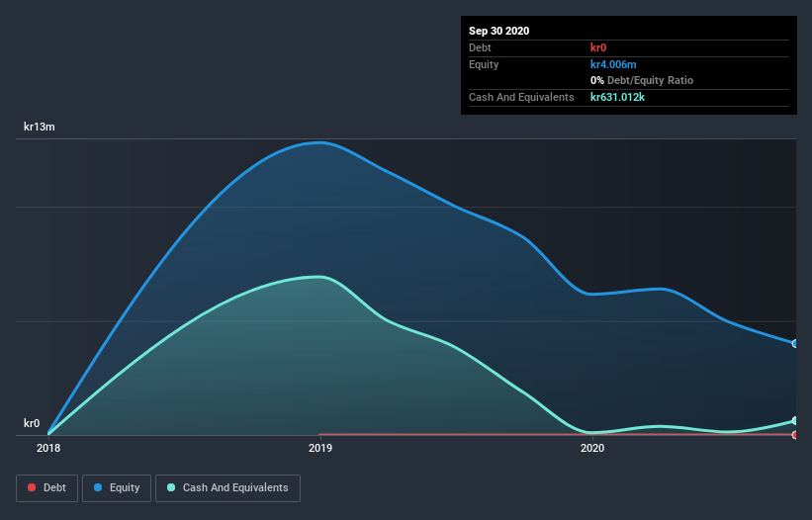Click the kr13m y-axis label

[40, 127]
